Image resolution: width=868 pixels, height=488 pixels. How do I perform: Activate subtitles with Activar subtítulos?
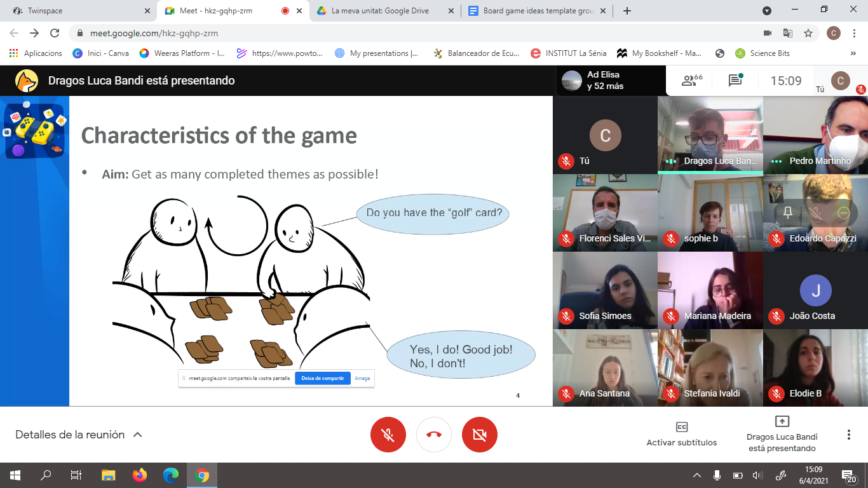pyautogui.click(x=681, y=434)
